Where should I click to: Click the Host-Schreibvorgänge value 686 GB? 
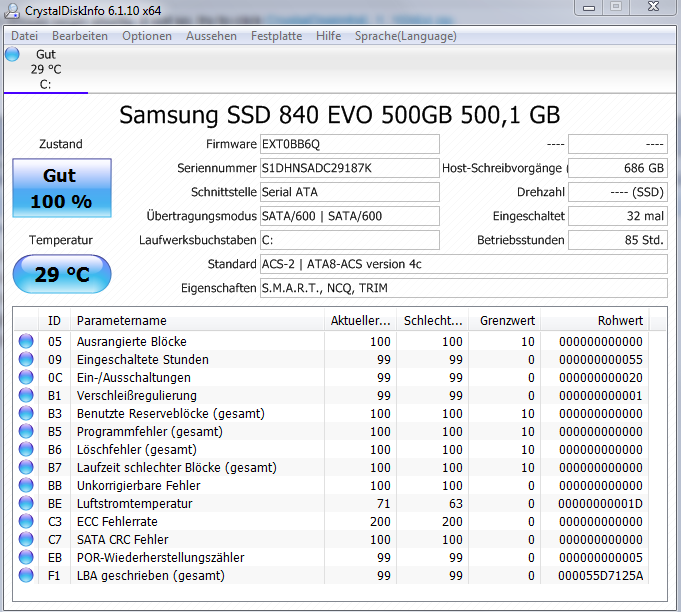click(x=618, y=168)
